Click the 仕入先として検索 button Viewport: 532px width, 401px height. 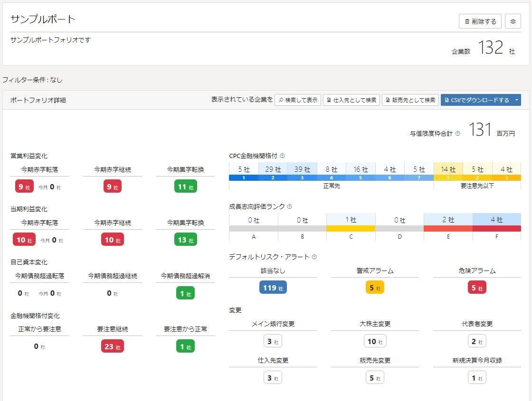coord(351,100)
